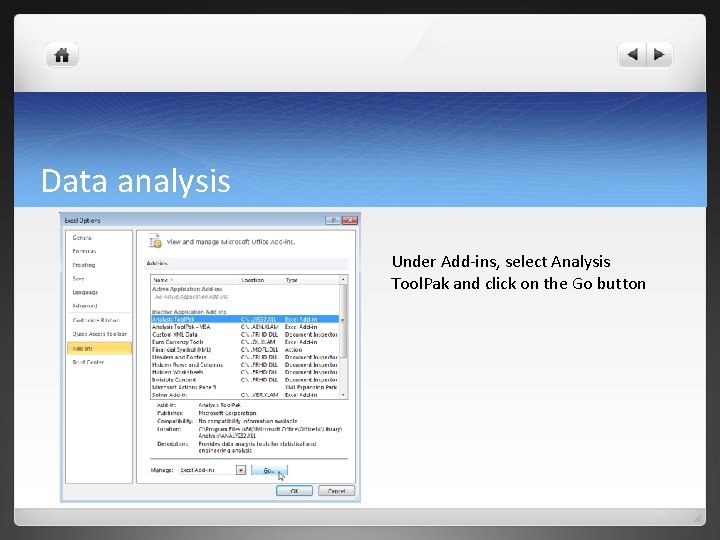
Task: Click the Add-ins page icon beside header text
Action: (155, 241)
